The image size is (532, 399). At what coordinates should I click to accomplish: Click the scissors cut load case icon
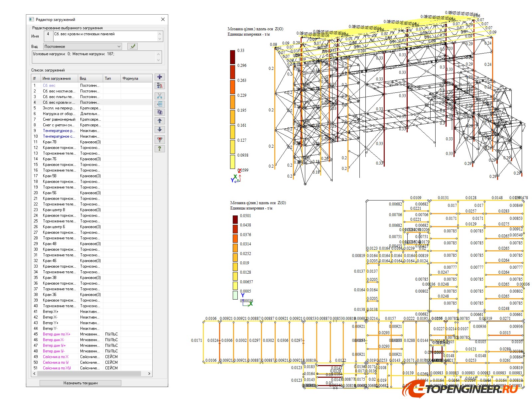pyautogui.click(x=160, y=96)
